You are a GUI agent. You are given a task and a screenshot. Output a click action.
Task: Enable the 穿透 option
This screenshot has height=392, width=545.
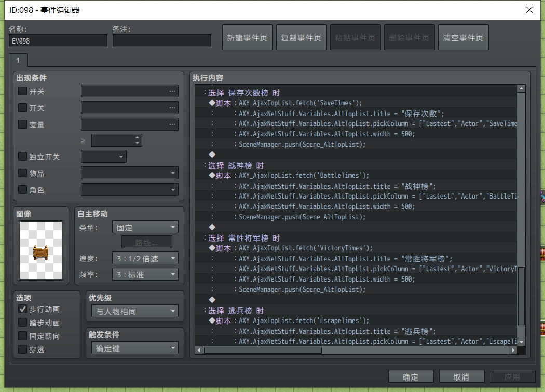pyautogui.click(x=23, y=349)
